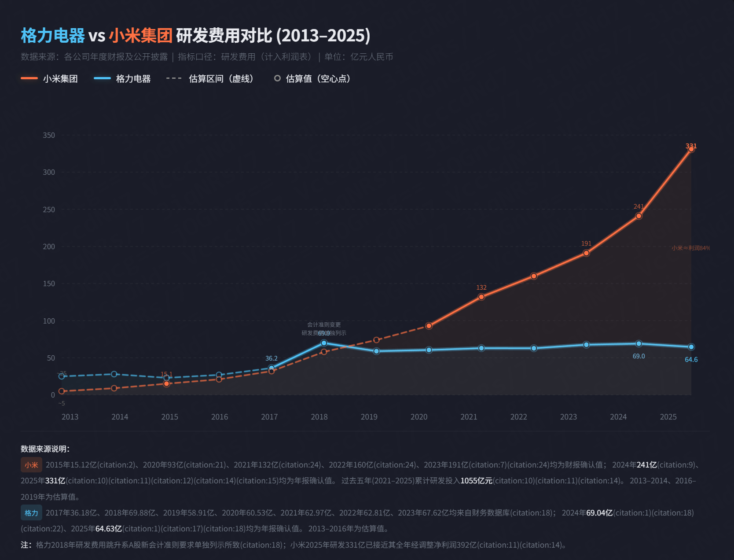Select the 小米集团 legend label
This screenshot has width=734, height=560.
click(x=60, y=79)
